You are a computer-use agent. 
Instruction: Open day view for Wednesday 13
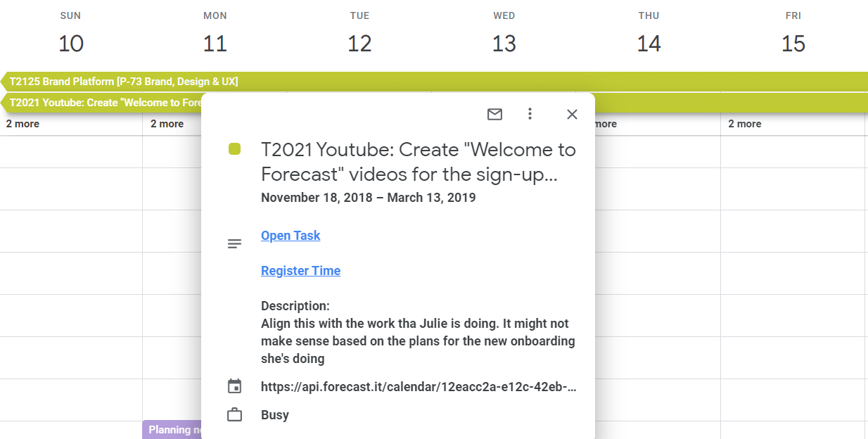(504, 44)
